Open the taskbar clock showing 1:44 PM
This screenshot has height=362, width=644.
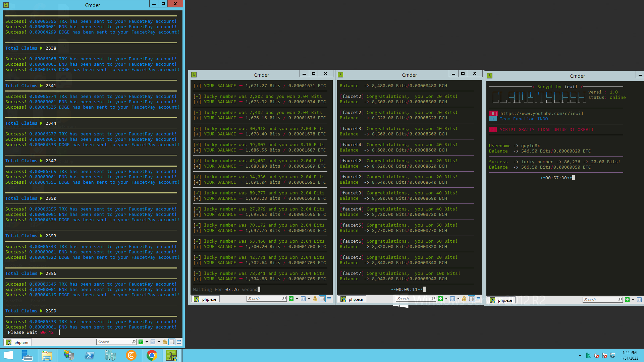pos(630,355)
